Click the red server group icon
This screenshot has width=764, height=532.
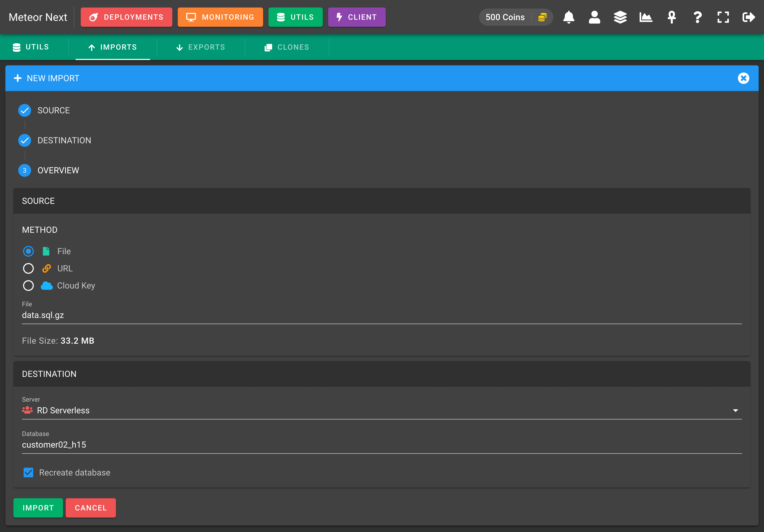click(x=27, y=410)
